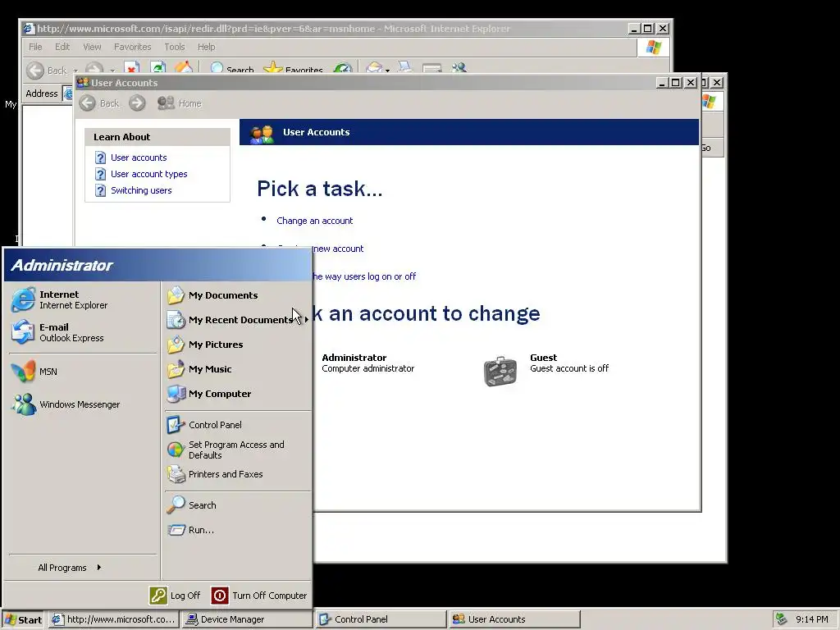Open My Computer

tap(237, 394)
